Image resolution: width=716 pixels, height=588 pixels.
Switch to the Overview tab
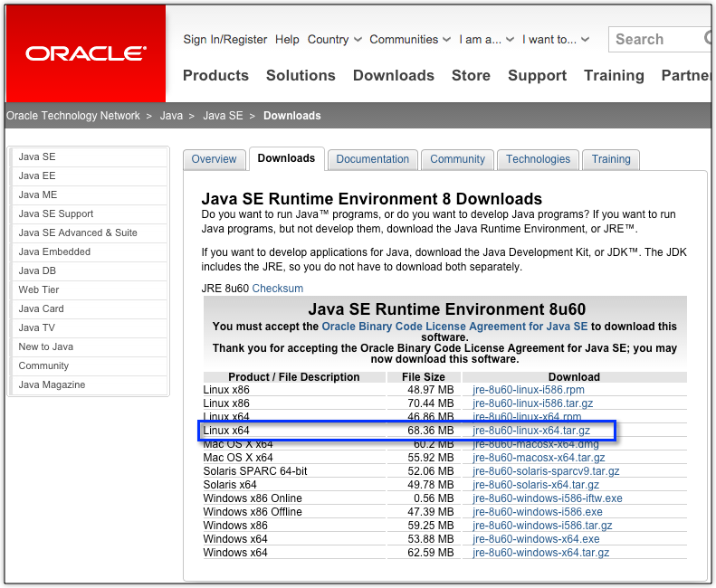pyautogui.click(x=214, y=159)
